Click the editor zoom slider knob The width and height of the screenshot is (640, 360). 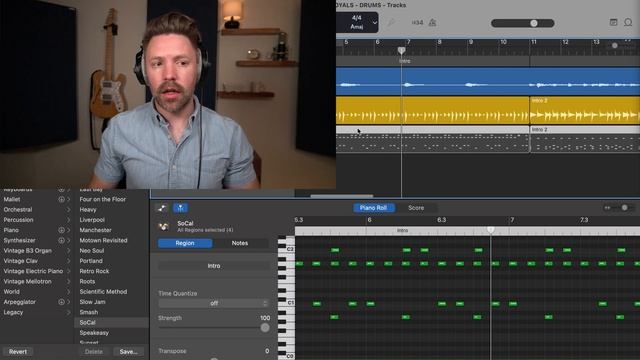pos(624,208)
